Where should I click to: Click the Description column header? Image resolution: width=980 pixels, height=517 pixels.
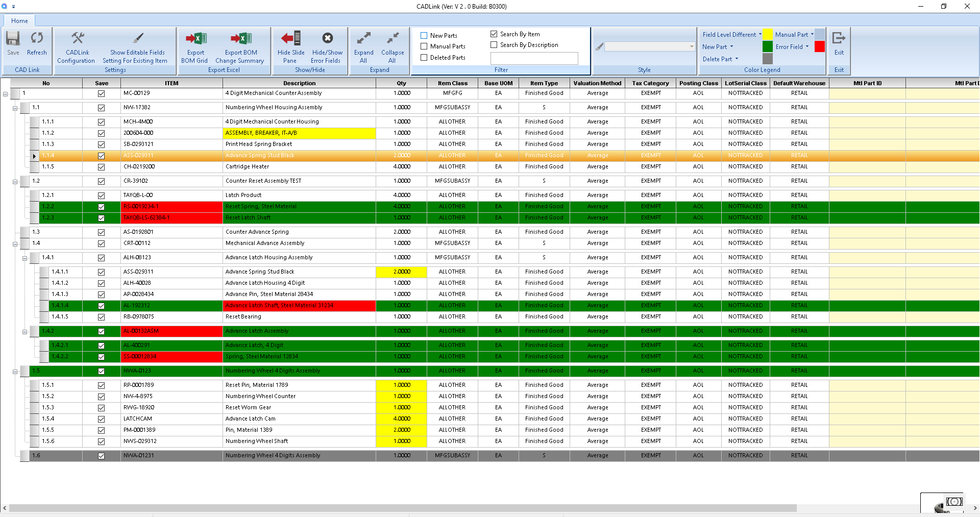299,83
